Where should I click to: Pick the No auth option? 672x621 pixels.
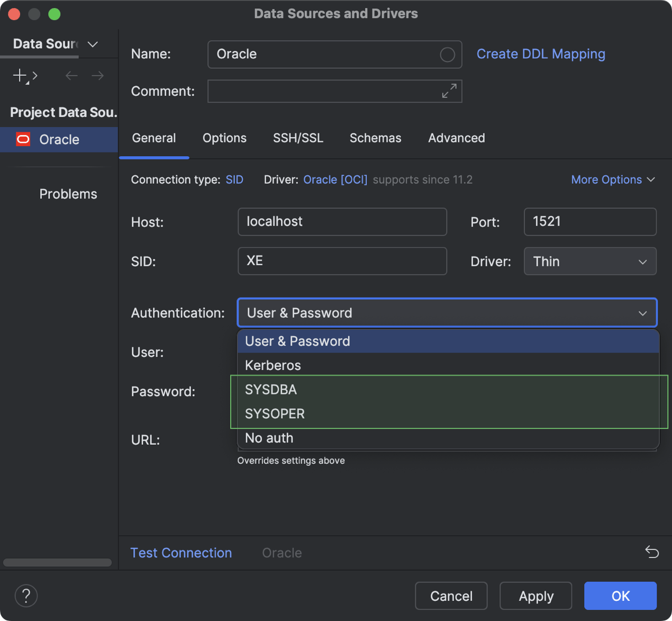(x=269, y=438)
